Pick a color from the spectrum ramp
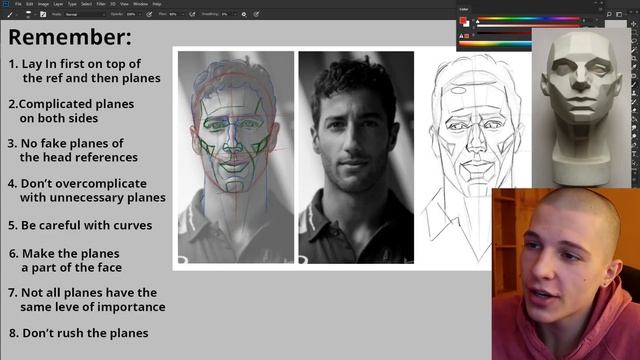 click(x=496, y=44)
